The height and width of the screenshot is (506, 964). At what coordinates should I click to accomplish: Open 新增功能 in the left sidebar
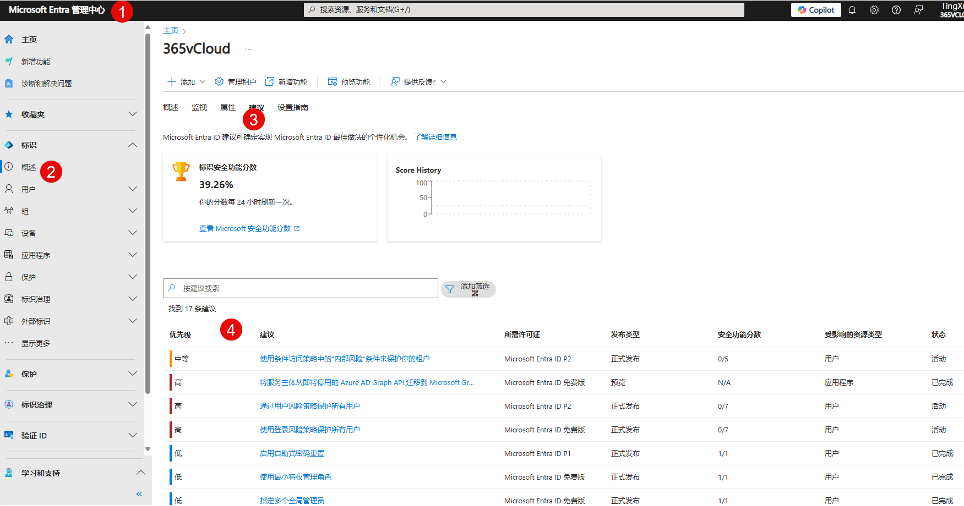click(x=36, y=61)
